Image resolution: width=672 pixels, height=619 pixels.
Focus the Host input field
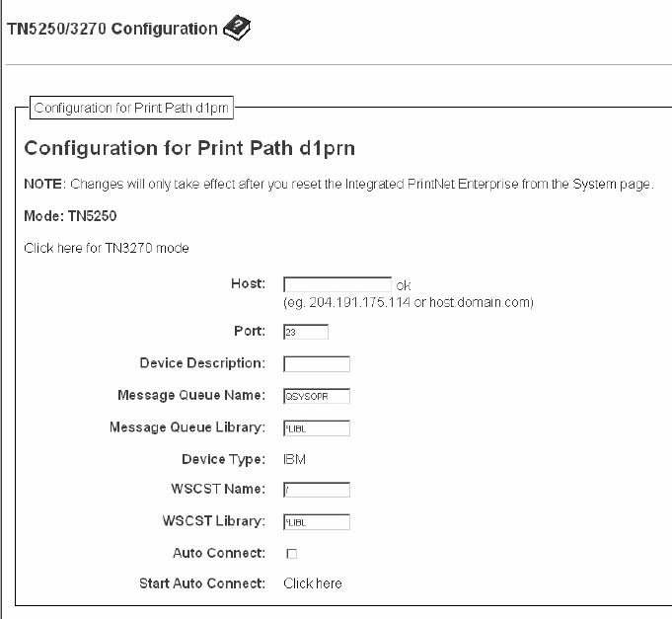click(336, 284)
